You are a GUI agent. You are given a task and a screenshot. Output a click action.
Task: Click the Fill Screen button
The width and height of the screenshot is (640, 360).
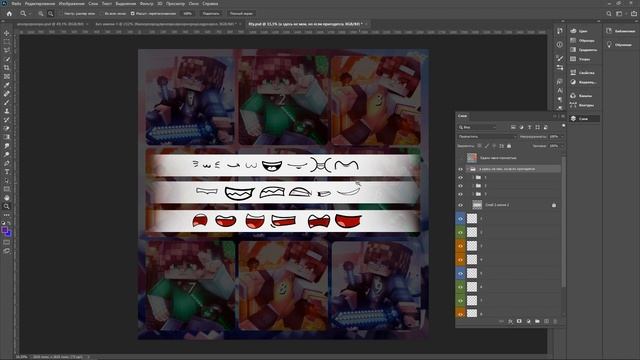241,13
